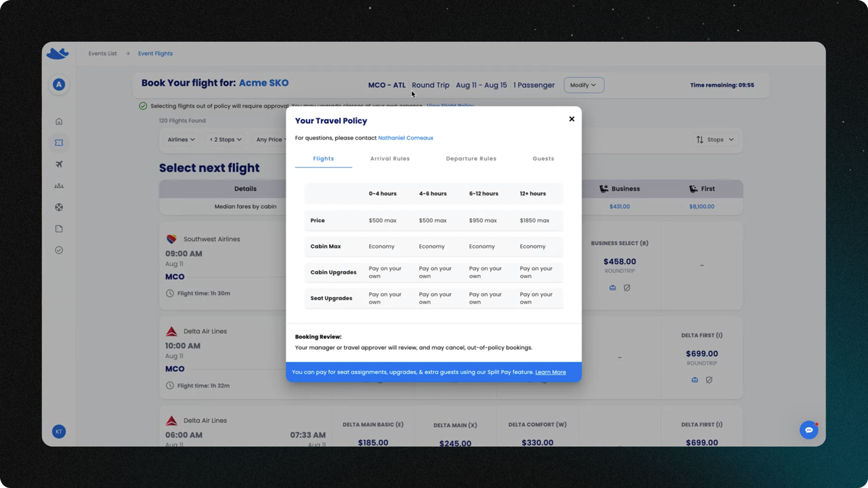The width and height of the screenshot is (868, 488).
Task: Open the Stops sort dropdown
Action: pyautogui.click(x=715, y=139)
